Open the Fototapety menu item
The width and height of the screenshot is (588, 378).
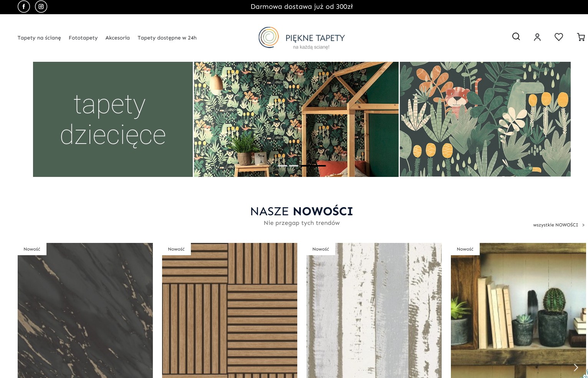[83, 38]
